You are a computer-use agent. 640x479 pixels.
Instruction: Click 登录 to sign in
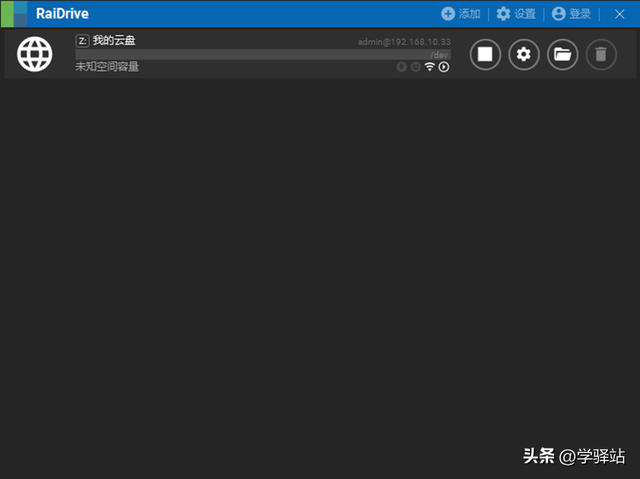571,14
